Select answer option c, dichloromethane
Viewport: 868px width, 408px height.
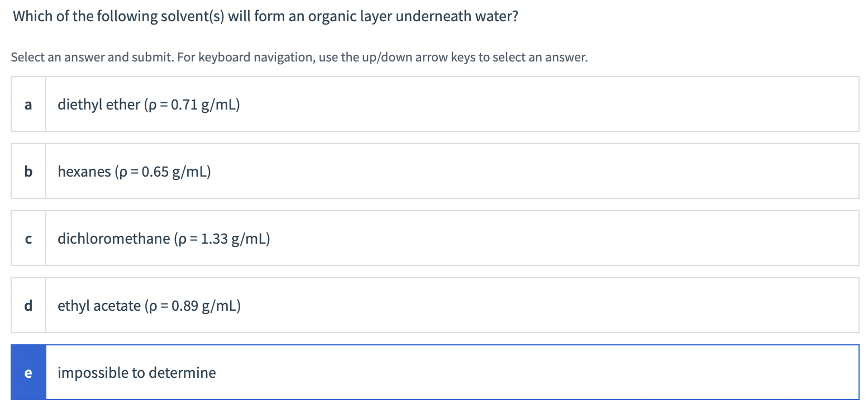click(391, 238)
